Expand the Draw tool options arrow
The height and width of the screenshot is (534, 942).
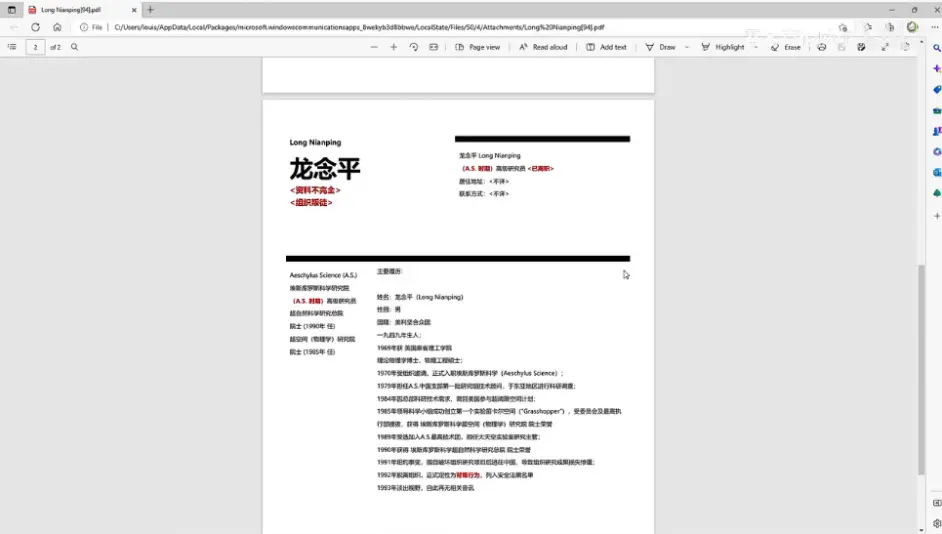685,47
